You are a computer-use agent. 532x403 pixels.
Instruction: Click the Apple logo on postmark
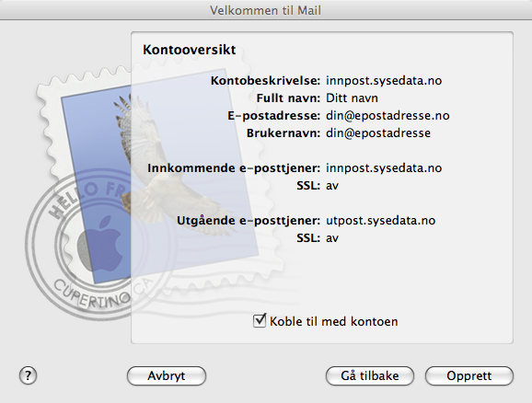point(99,244)
